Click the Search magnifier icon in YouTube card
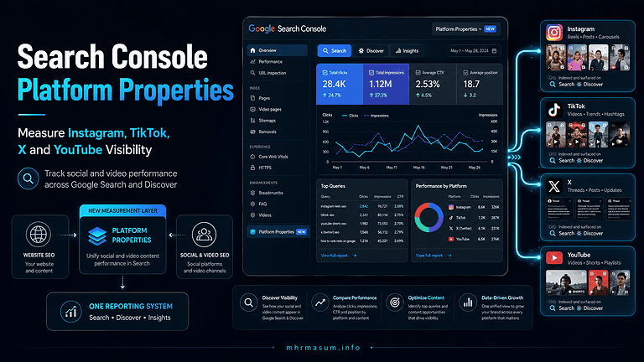The width and height of the screenshot is (644, 362). coord(553,308)
